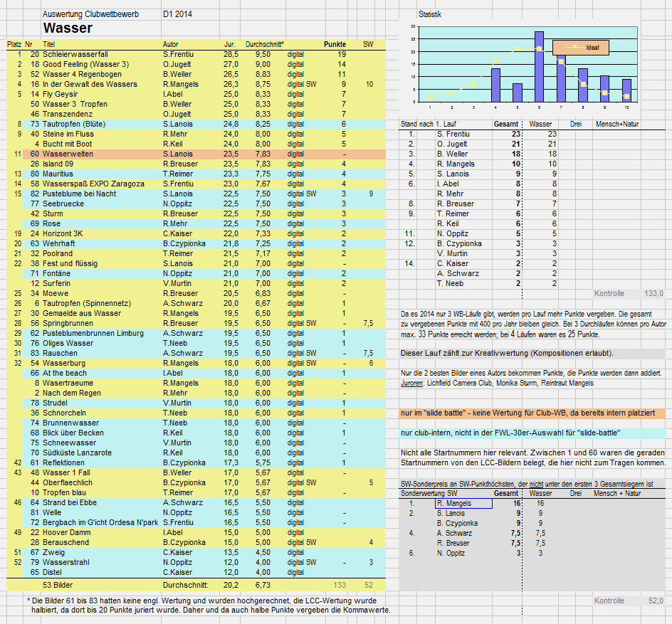Select the orange 'Wasserwelten' row title
This screenshot has height=624, width=672.
(68, 154)
